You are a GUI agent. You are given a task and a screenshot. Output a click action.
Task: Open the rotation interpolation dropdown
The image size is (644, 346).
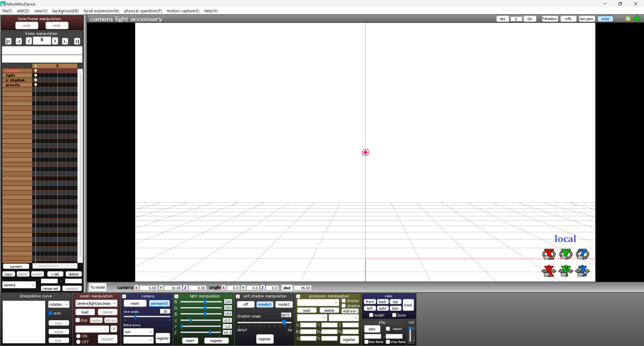coord(59,304)
